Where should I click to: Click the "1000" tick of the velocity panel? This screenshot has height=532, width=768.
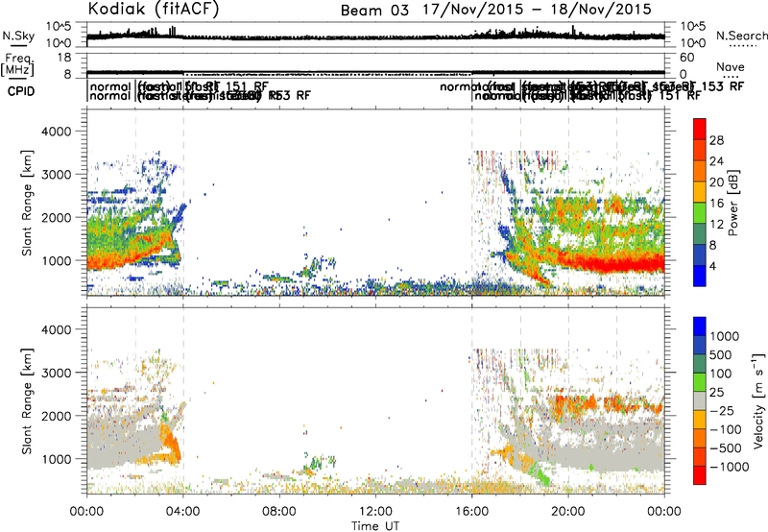pyautogui.click(x=56, y=459)
